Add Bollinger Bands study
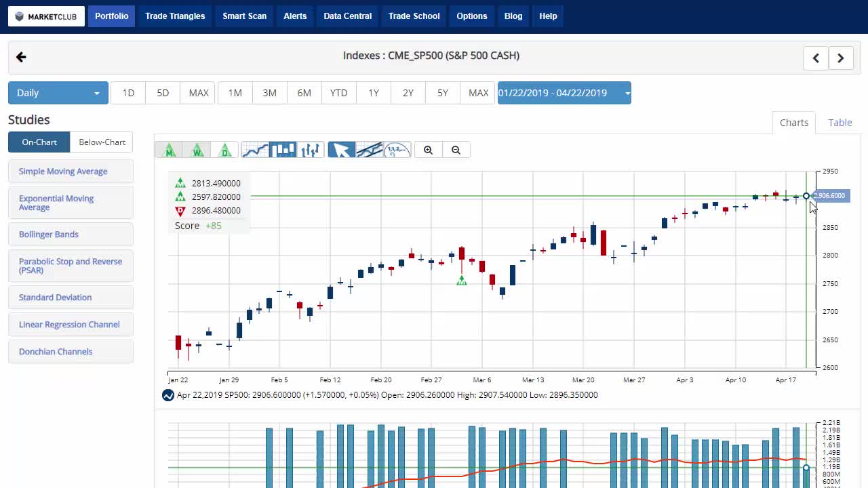This screenshot has height=488, width=868. (71, 235)
